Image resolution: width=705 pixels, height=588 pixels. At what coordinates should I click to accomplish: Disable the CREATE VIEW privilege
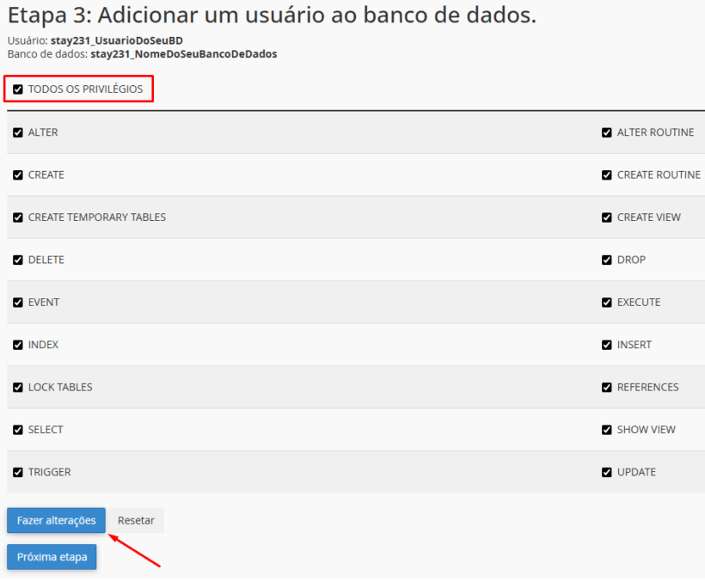[x=607, y=217]
